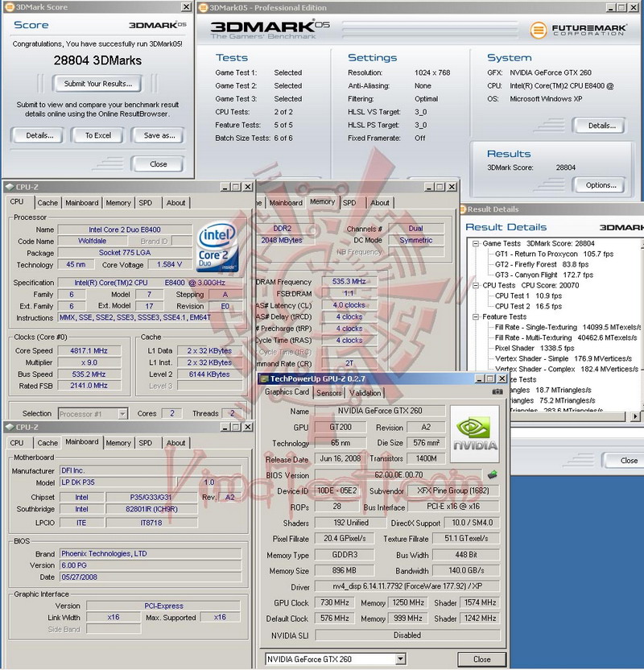Click the TechPowerUp GPU-Z title bar icon
Viewport: 644px width, 670px height.
[x=264, y=378]
